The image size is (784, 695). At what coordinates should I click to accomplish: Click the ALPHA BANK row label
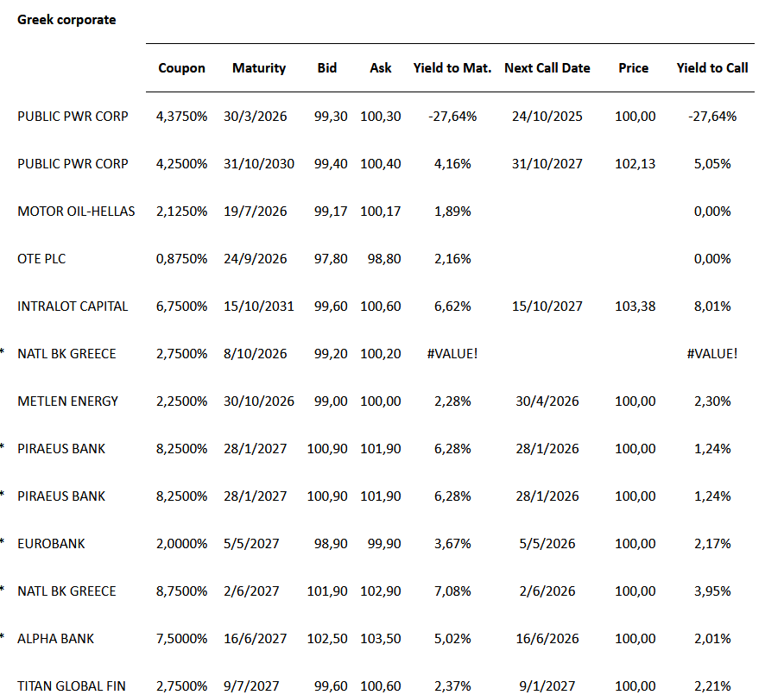(56, 639)
